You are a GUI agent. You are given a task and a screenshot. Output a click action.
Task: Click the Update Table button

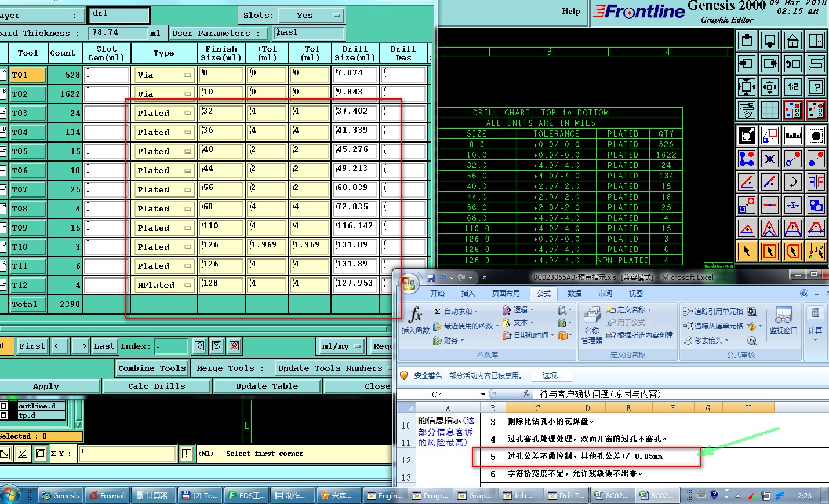267,386
